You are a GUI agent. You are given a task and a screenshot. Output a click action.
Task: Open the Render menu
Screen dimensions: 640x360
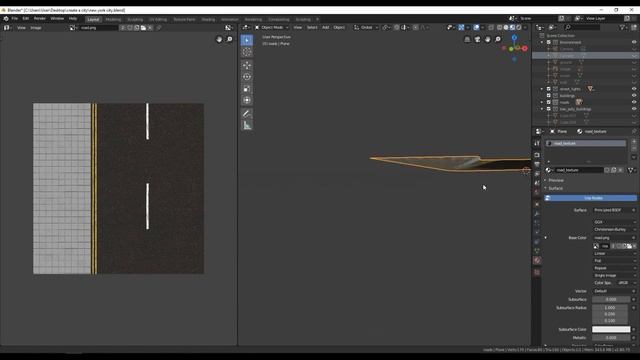40,18
